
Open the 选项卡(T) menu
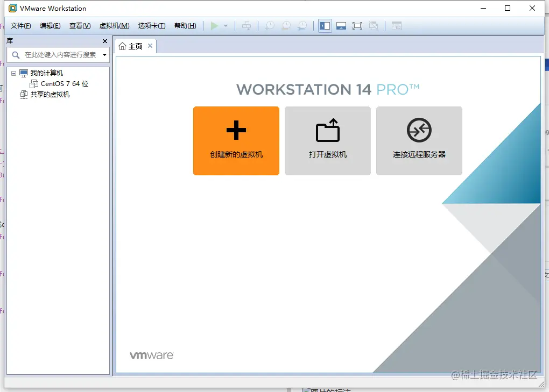click(x=152, y=26)
